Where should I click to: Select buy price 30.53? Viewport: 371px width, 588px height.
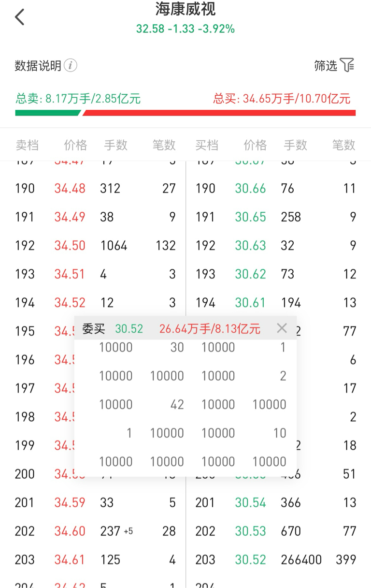point(250,531)
